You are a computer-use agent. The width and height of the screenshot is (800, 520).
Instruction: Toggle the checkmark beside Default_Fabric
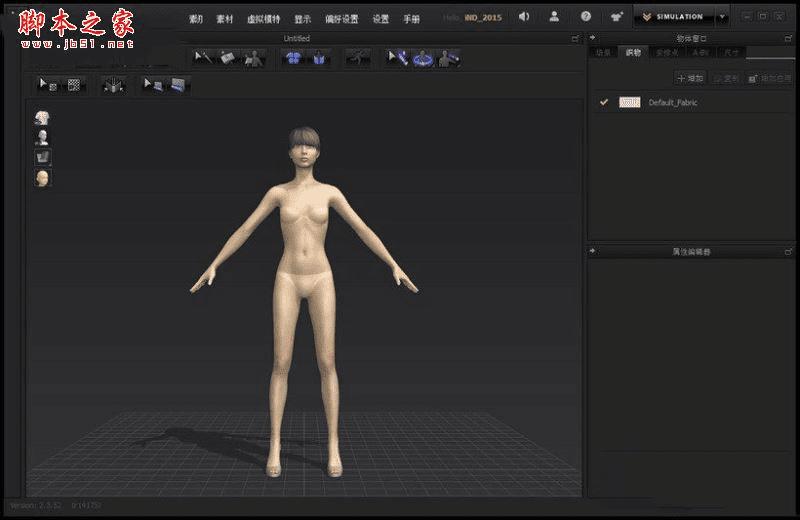[x=604, y=102]
